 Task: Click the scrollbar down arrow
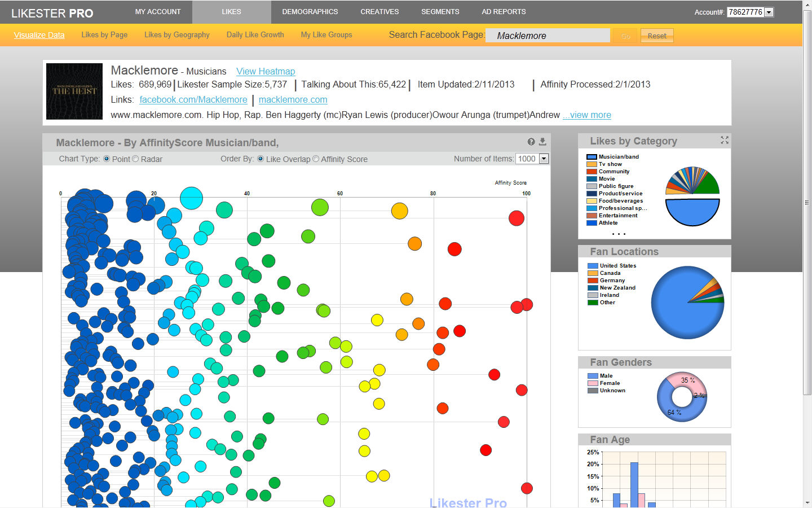[x=807, y=503]
